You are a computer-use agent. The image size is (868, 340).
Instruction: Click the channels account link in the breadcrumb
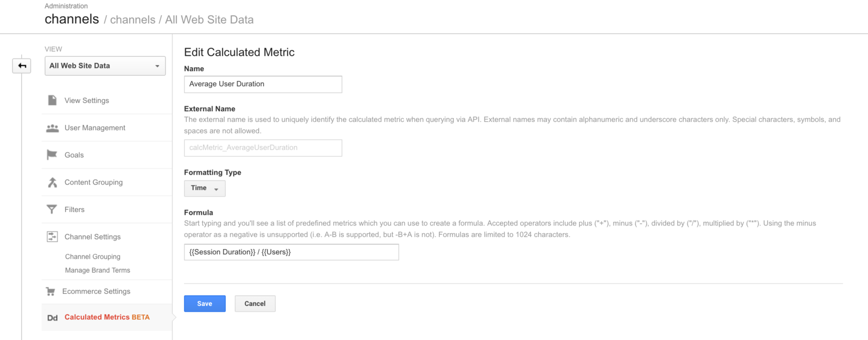pyautogui.click(x=72, y=19)
